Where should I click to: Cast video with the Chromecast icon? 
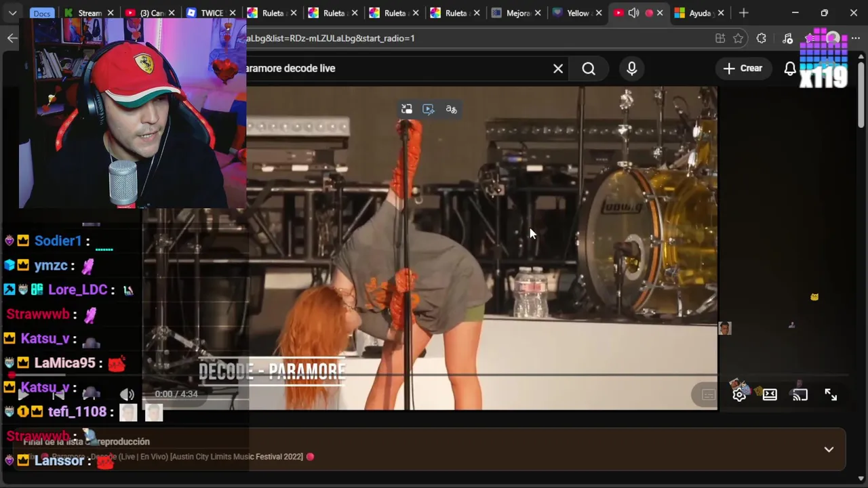coord(800,395)
